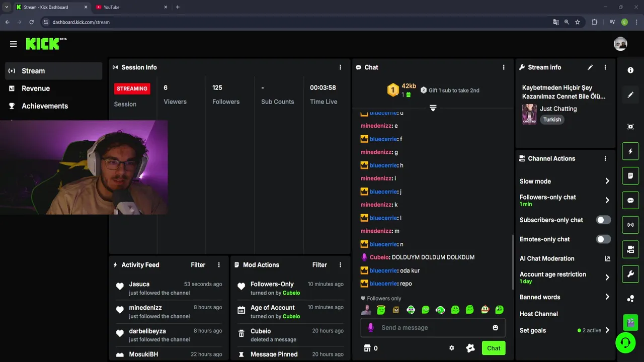The image size is (644, 362).
Task: Toggle the chat bubble rail icon
Action: 630,201
